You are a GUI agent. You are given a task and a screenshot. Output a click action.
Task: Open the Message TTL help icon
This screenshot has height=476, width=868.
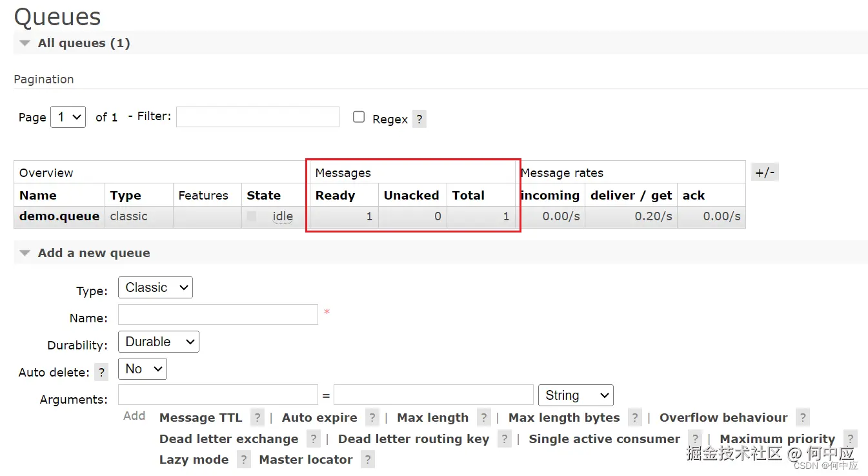[257, 418]
